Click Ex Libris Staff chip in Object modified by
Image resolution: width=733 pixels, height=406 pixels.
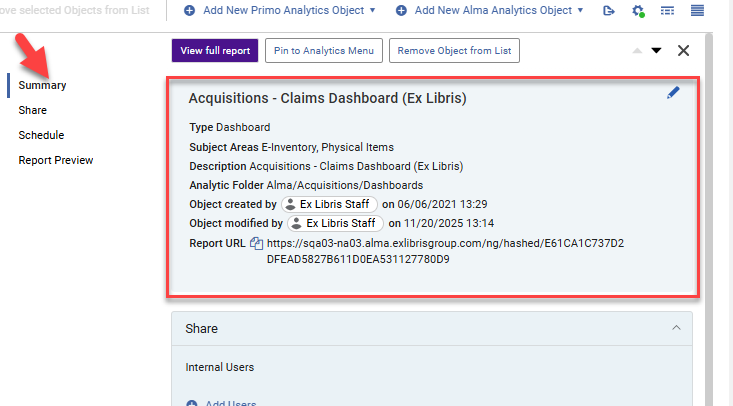tap(335, 224)
